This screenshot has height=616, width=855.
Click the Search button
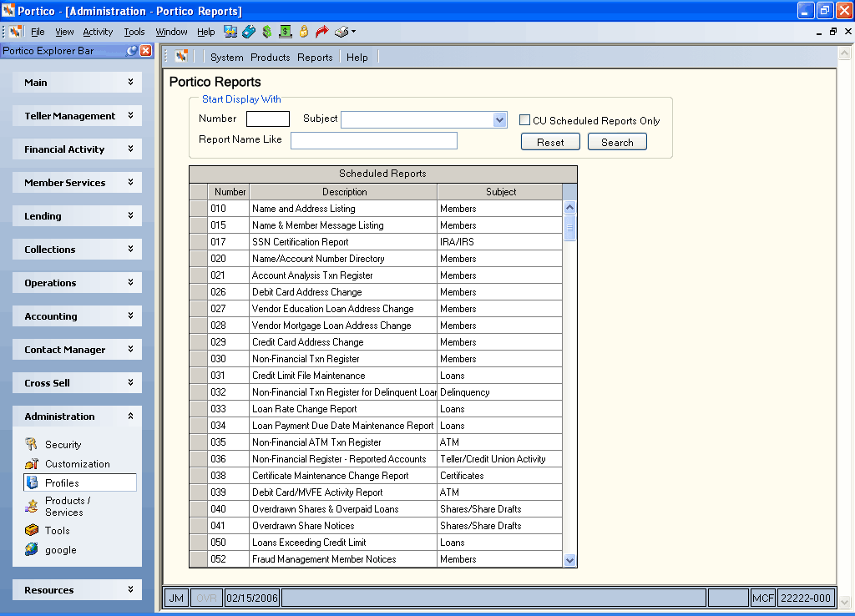(x=617, y=142)
